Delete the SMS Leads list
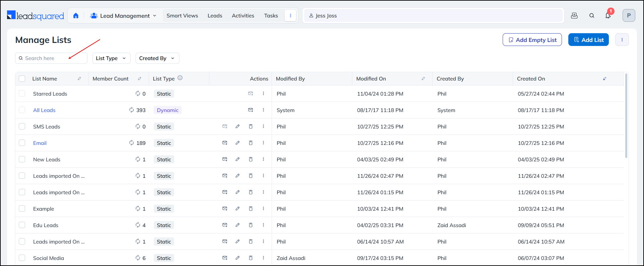 point(251,126)
